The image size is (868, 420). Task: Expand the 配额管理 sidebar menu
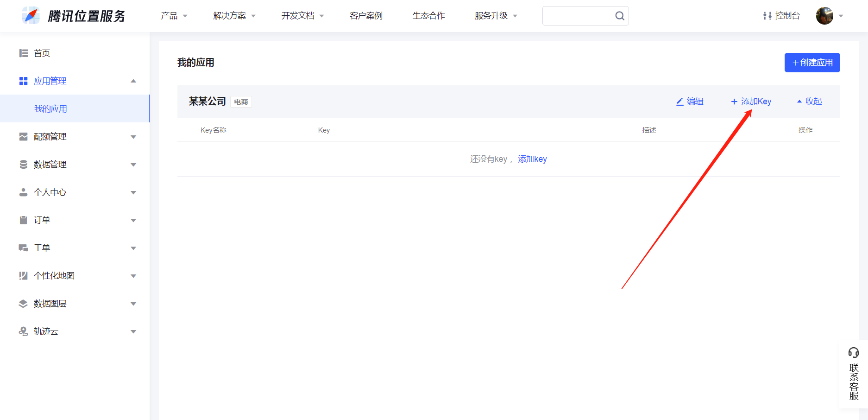133,137
